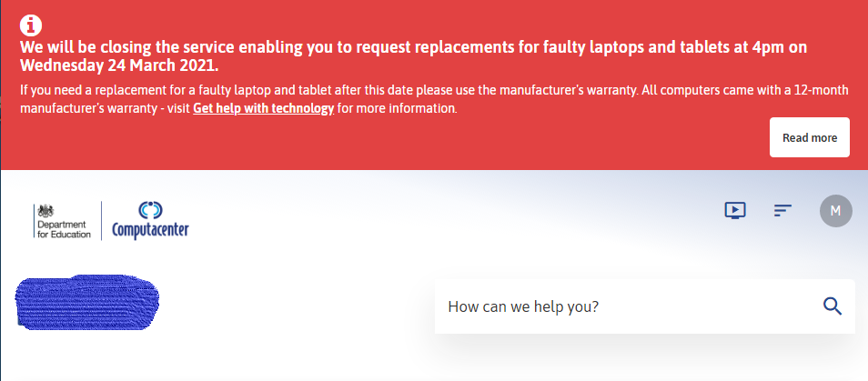Click the divider line between the logos
Image resolution: width=868 pixels, height=381 pixels.
click(x=101, y=219)
